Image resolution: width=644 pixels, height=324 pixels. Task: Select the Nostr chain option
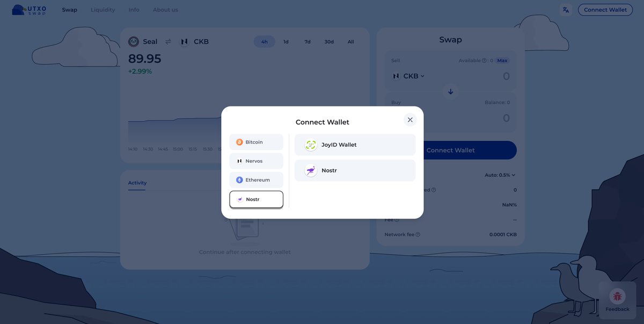pos(256,199)
